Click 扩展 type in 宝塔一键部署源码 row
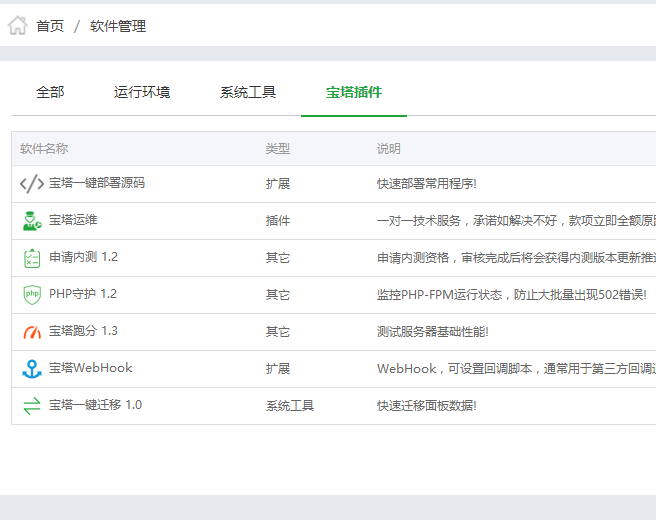This screenshot has height=520, width=656. point(278,184)
